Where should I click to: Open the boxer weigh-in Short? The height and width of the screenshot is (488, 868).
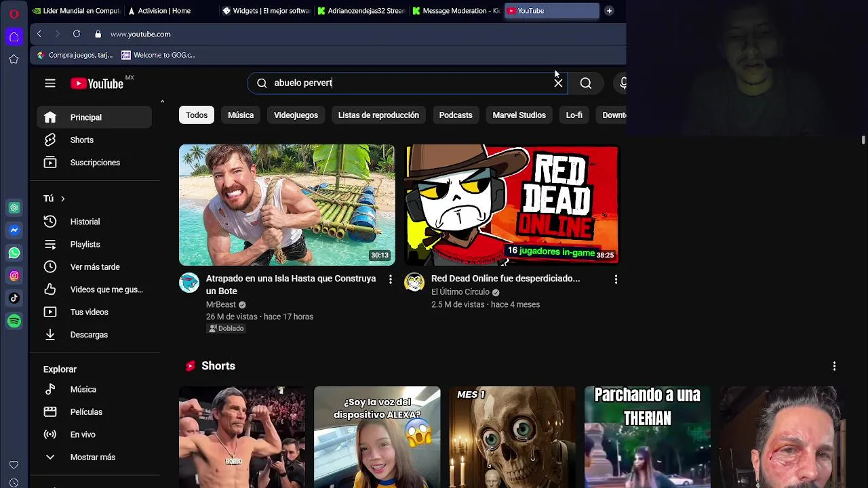point(242,437)
